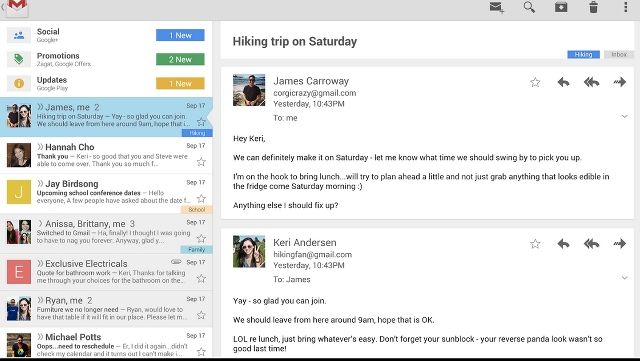Forward James Carroway's message
The width and height of the screenshot is (640, 361).
click(620, 82)
